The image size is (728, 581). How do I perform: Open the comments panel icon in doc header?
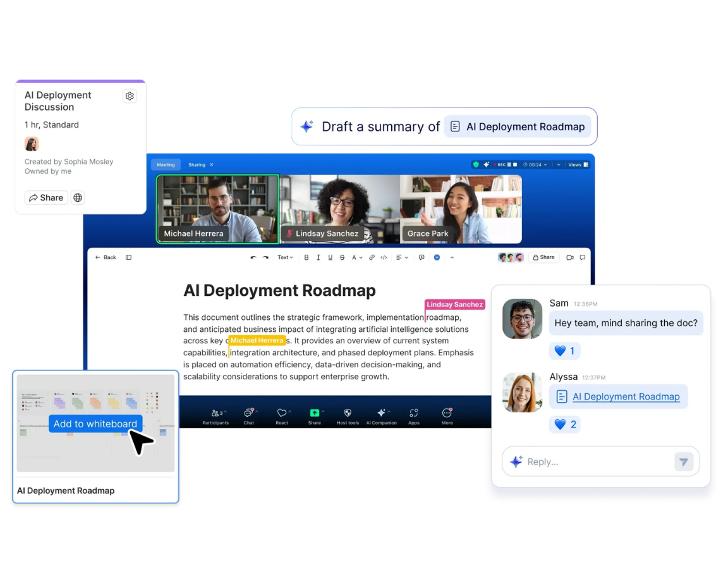coord(583,257)
